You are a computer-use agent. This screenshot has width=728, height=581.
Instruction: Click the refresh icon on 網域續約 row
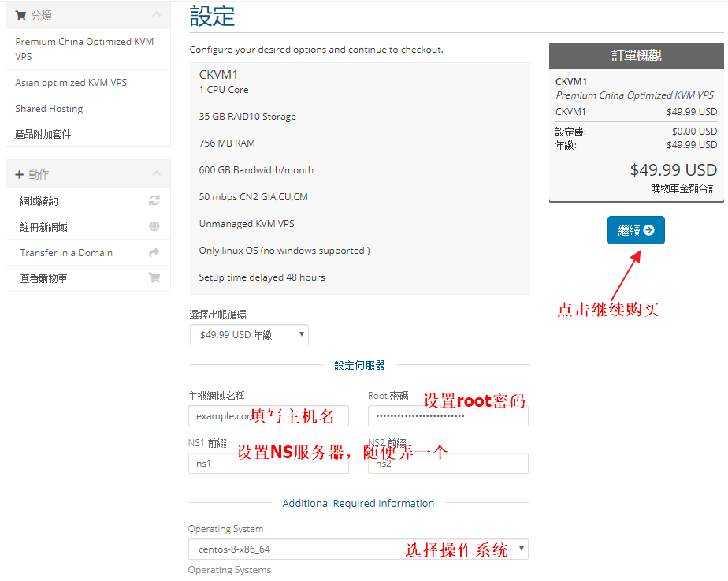click(154, 201)
